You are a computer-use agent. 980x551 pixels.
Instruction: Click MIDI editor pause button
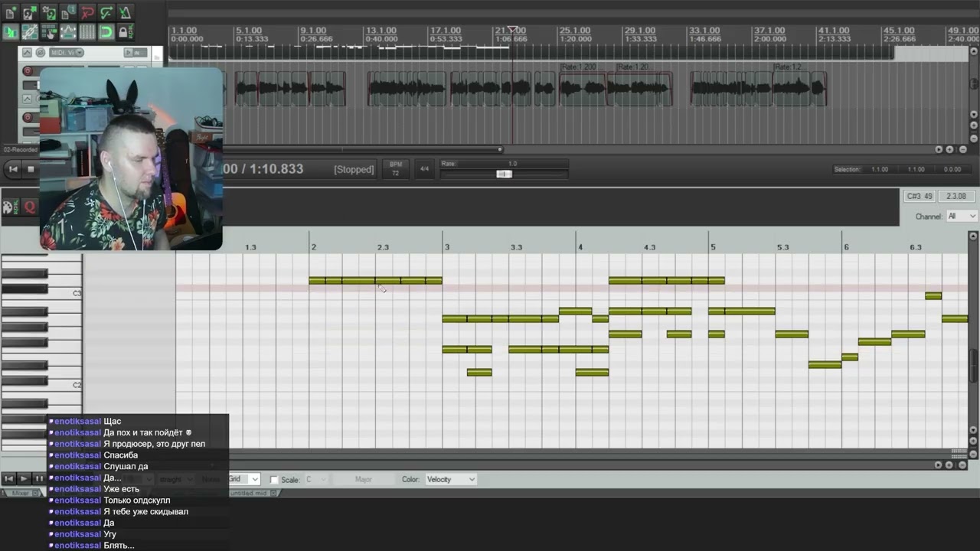pyautogui.click(x=39, y=479)
